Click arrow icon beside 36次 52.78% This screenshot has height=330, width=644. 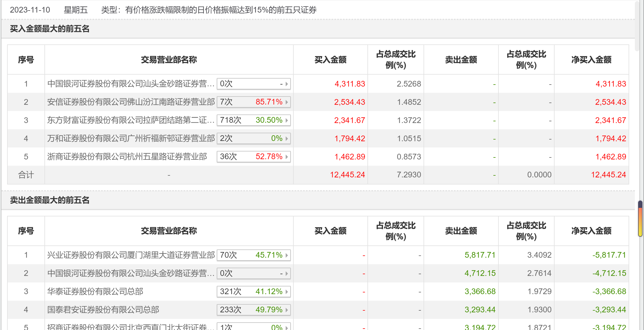click(287, 157)
